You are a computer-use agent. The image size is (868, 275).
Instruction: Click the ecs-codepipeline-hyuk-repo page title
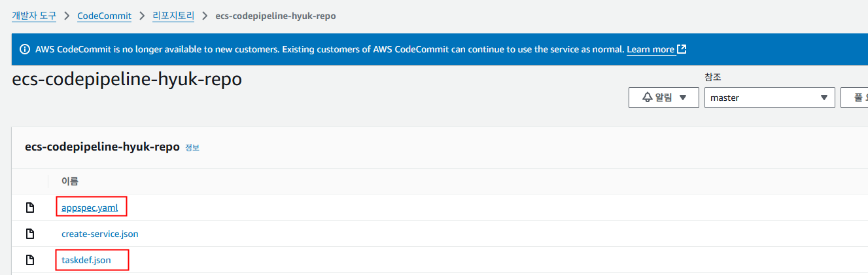coord(127,80)
